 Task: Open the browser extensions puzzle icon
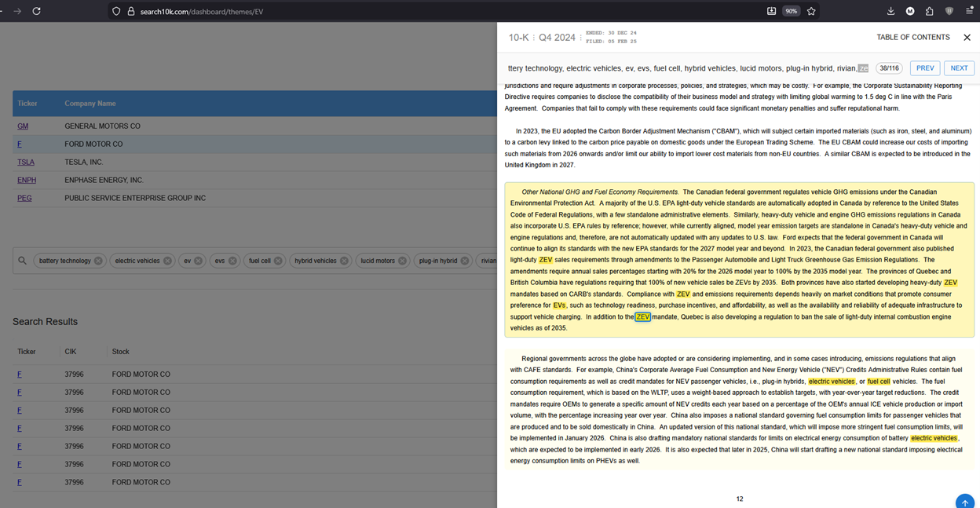pos(930,11)
